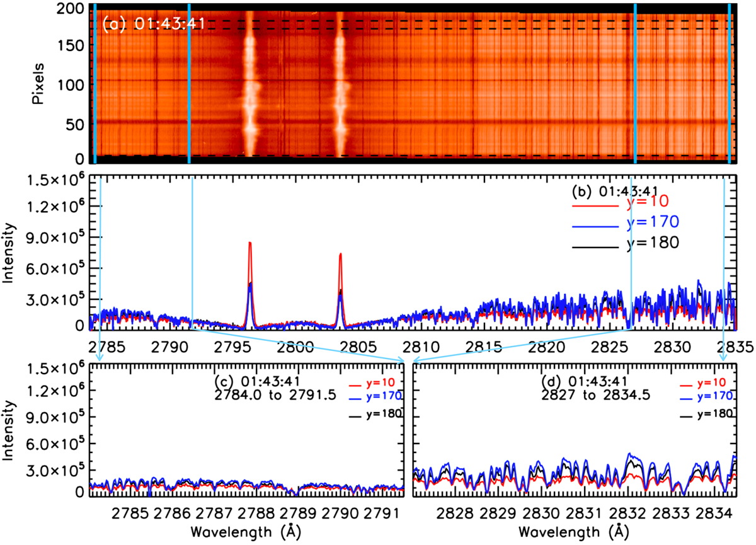Click the Wavelength (Å) axis title under panel (c)
Viewport: 756px width, 545px height.
[x=247, y=530]
